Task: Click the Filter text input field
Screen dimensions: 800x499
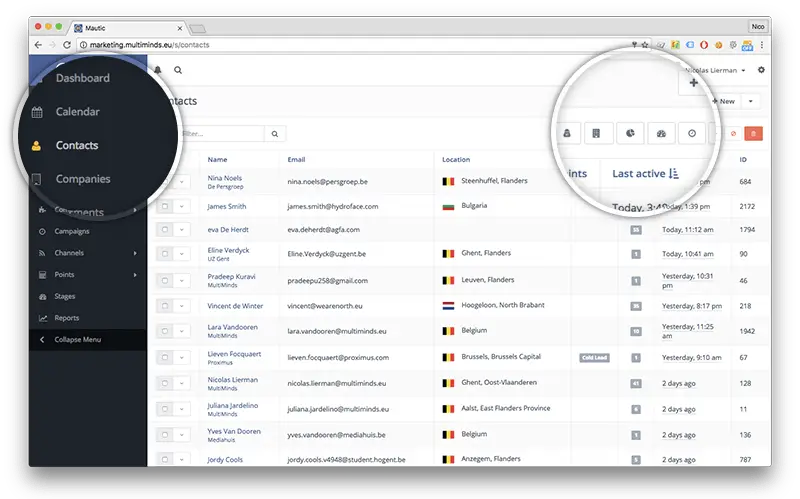Action: coord(221,134)
